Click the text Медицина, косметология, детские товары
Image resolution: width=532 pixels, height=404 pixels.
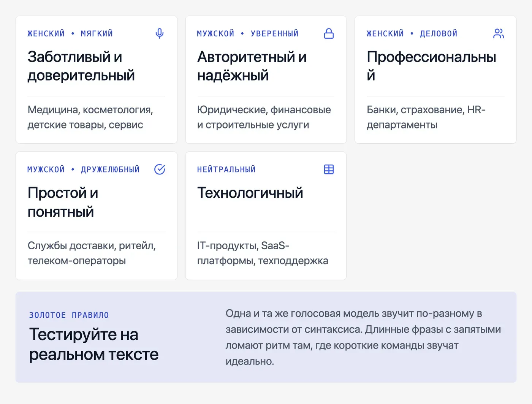(x=90, y=117)
